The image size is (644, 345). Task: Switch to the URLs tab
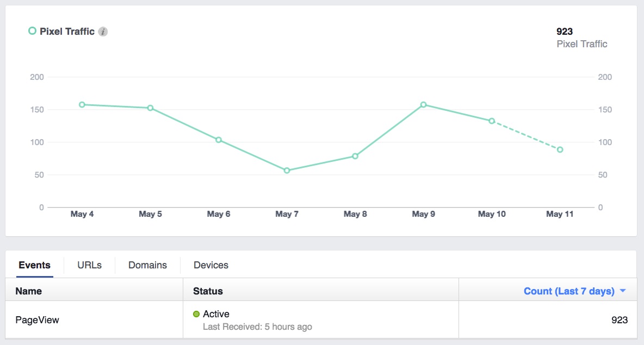pyautogui.click(x=90, y=265)
